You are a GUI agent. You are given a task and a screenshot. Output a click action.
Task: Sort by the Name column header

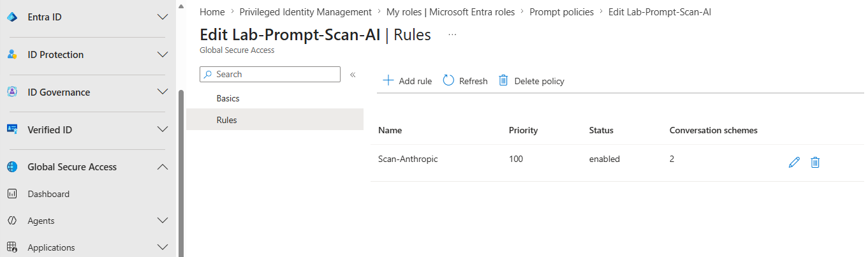390,130
